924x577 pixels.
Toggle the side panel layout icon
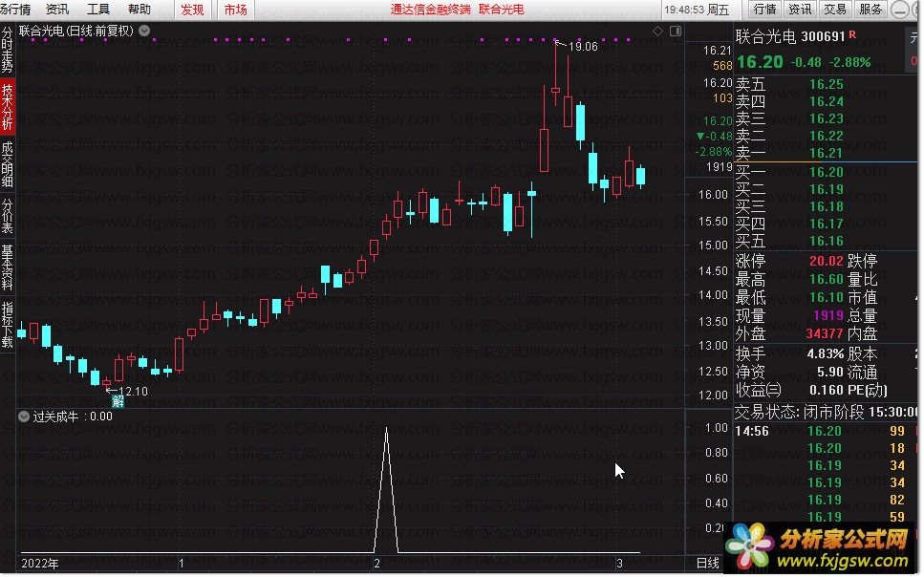coord(676,31)
